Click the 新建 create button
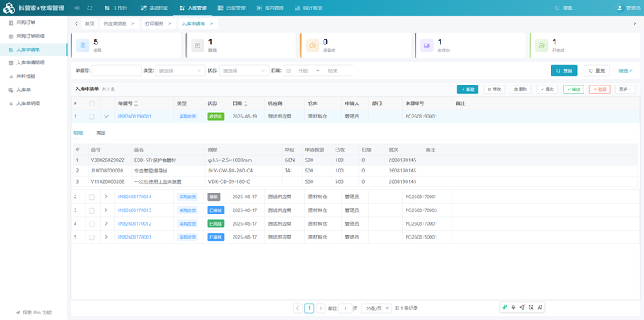 click(x=468, y=89)
